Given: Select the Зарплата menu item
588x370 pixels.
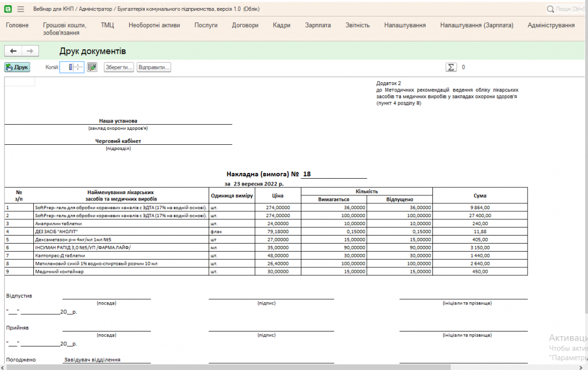Looking at the screenshot, I should click(318, 25).
